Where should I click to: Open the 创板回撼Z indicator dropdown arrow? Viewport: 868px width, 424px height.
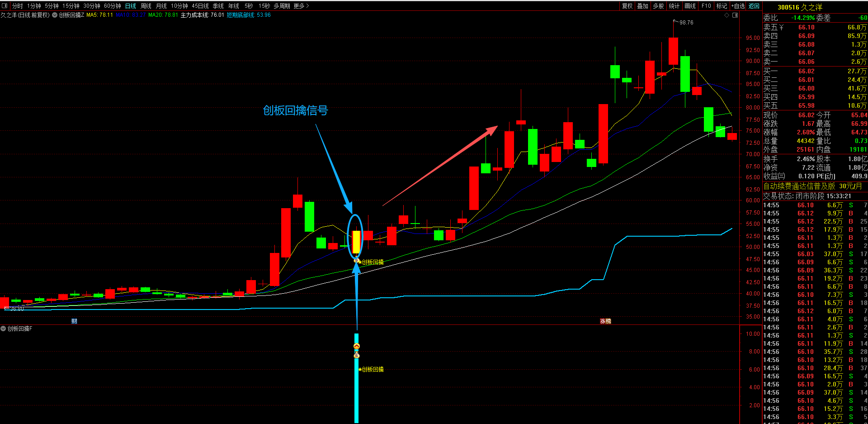click(x=55, y=15)
